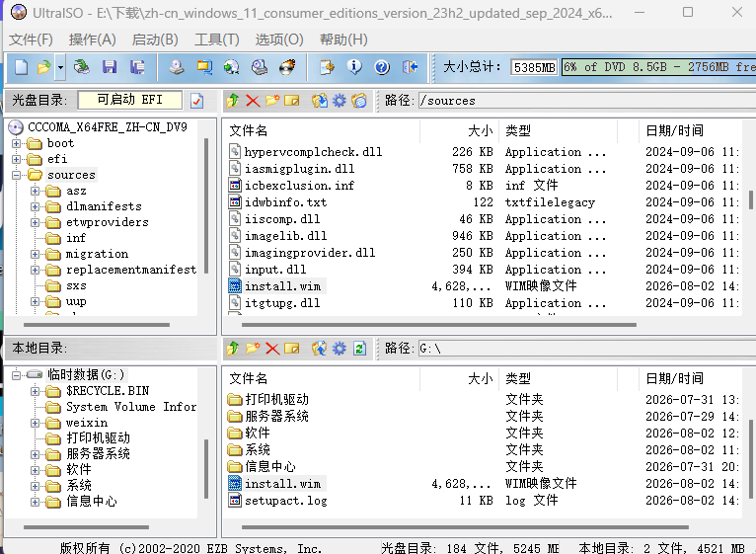
Task: Click the Add files icon in local directory toolbar
Action: (319, 348)
